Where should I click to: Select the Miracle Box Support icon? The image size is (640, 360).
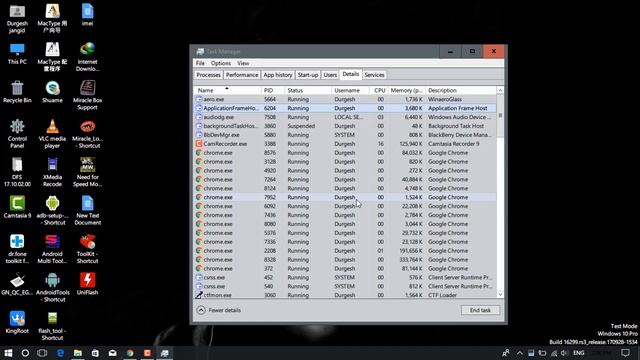pos(87,96)
